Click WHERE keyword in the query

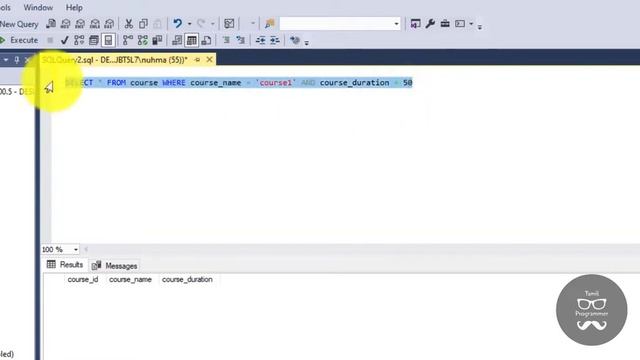[174, 83]
